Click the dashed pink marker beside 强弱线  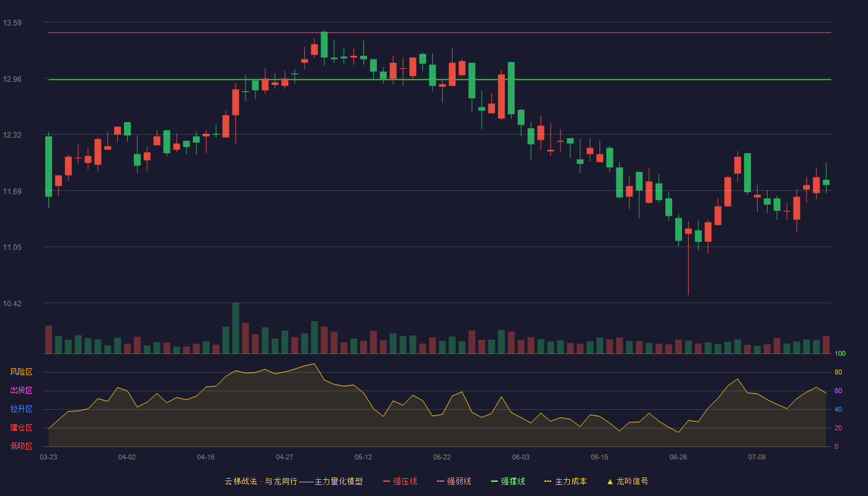pyautogui.click(x=440, y=481)
